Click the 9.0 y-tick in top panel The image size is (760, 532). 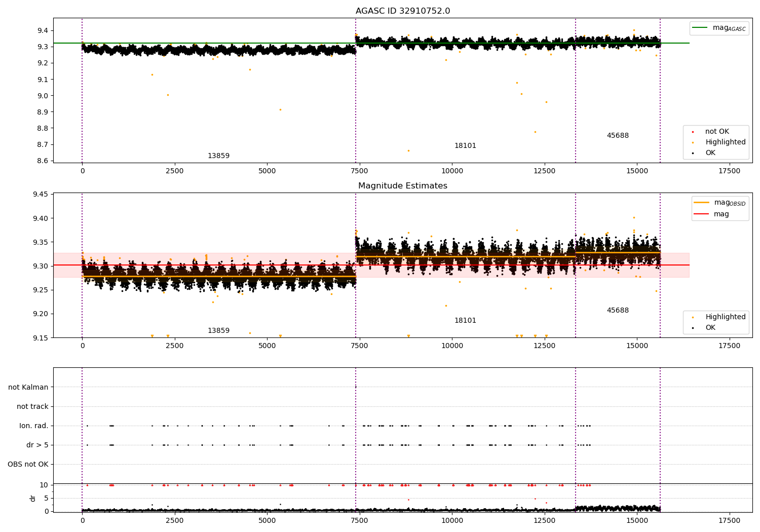coord(43,96)
